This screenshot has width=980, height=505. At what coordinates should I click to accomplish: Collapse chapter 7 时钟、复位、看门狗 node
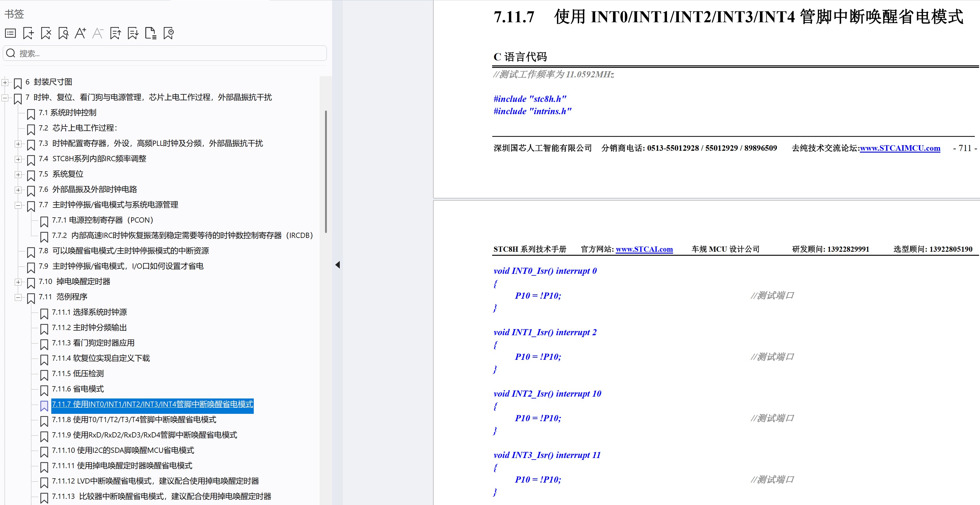pos(5,98)
